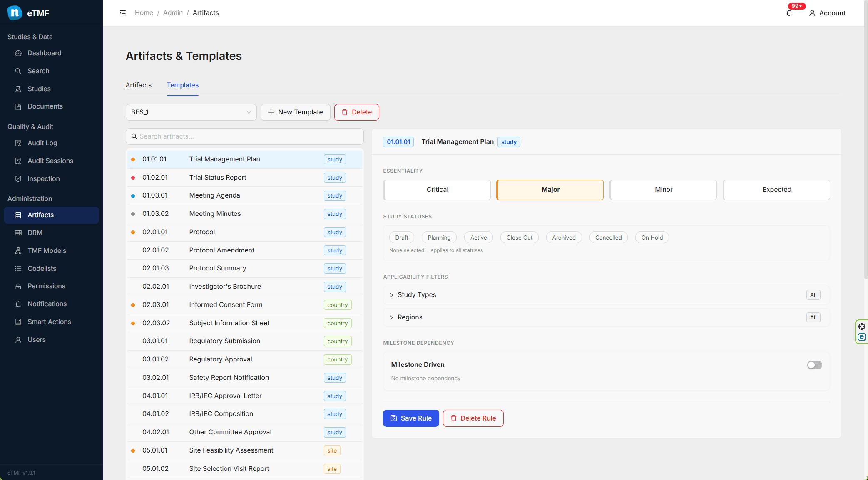
Task: Select Major essentiality option
Action: 550,190
